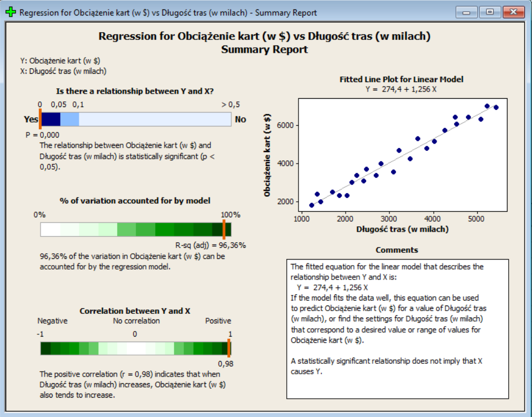
Task: Click the green plus window icon
Action: click(x=11, y=12)
